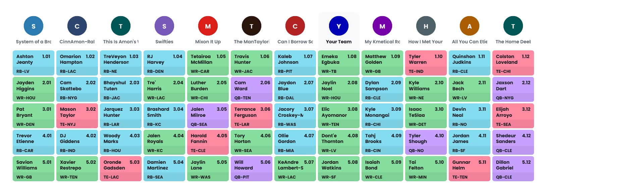Open the gray H avatar for How I Met Your
The height and width of the screenshot is (194, 644).
click(x=426, y=26)
